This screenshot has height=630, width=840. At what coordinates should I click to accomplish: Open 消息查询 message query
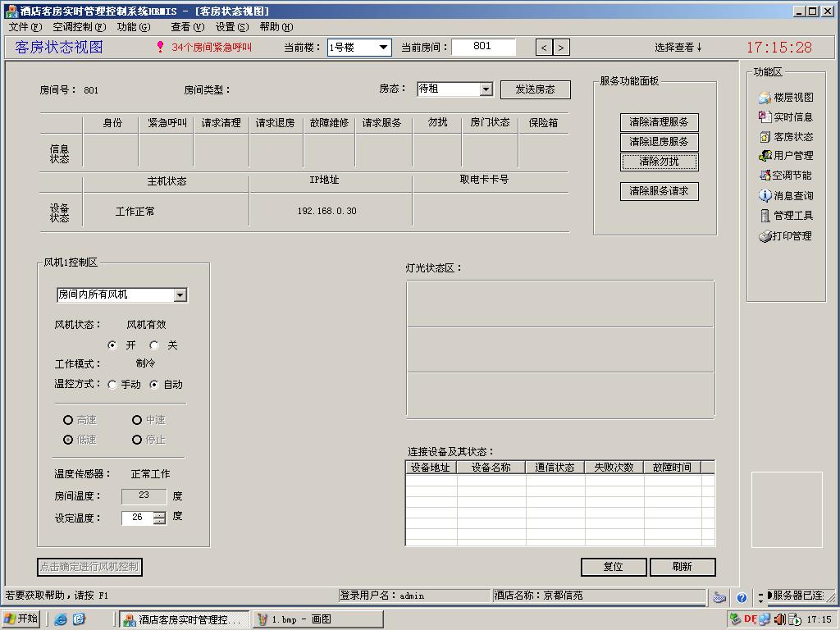[x=786, y=195]
